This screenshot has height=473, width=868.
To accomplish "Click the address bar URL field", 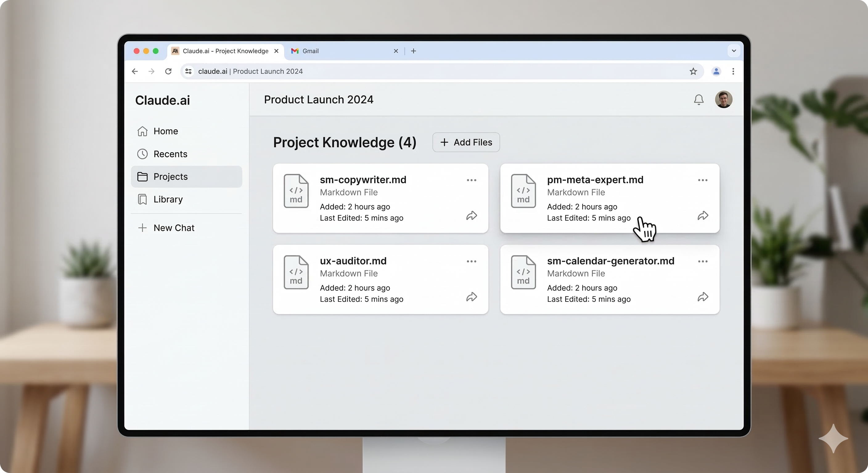I will [441, 71].
